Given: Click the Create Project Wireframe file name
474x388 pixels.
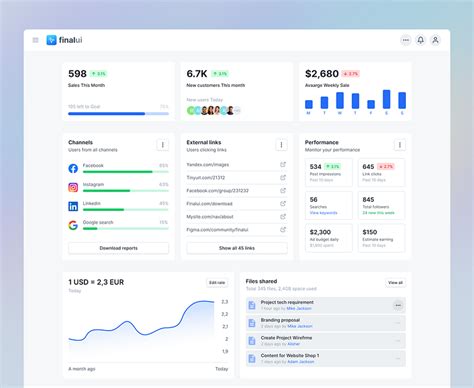Looking at the screenshot, I should pos(286,338).
